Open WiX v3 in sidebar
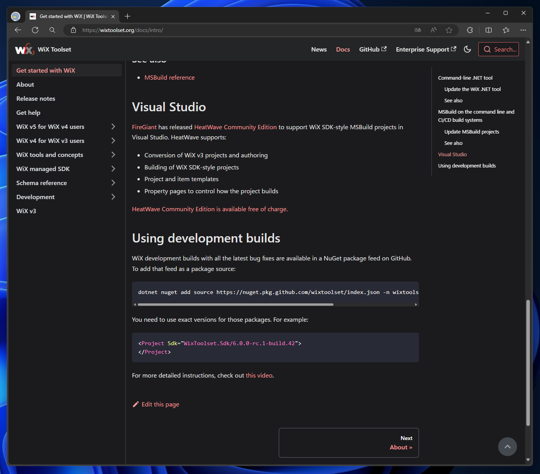 (26, 211)
